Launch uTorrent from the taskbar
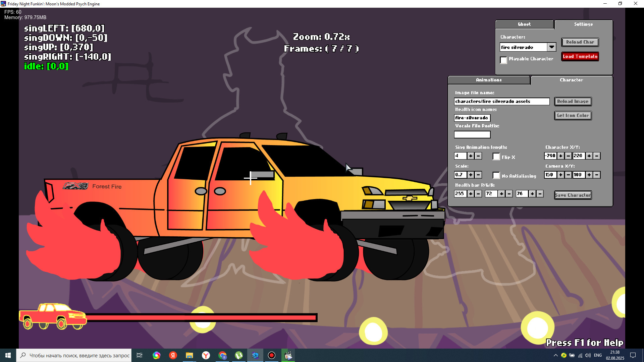 point(238,355)
